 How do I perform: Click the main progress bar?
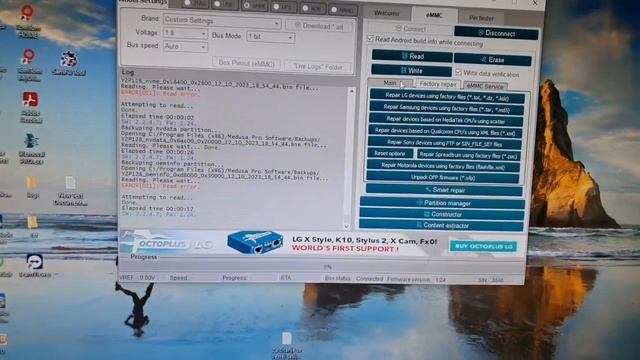coord(322,267)
